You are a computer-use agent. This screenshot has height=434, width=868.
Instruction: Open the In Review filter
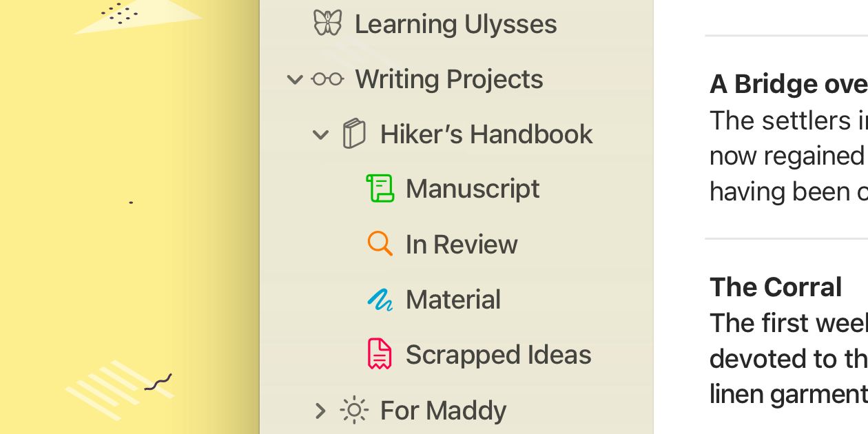pyautogui.click(x=462, y=245)
